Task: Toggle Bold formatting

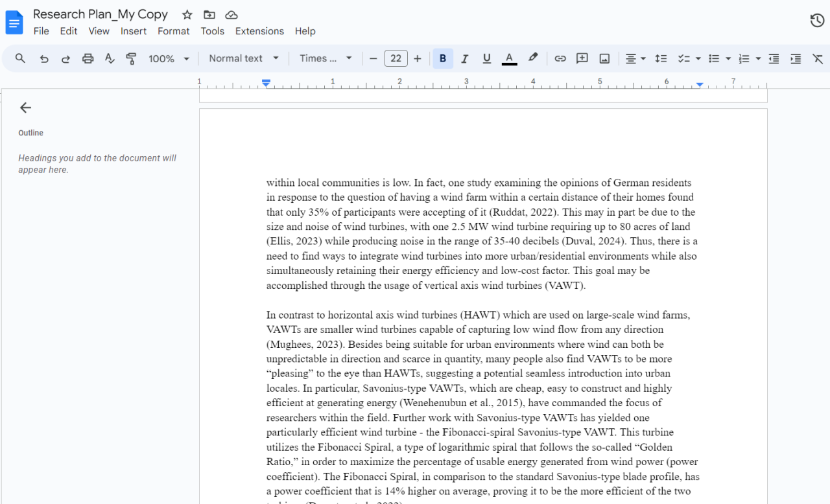Action: tap(443, 59)
